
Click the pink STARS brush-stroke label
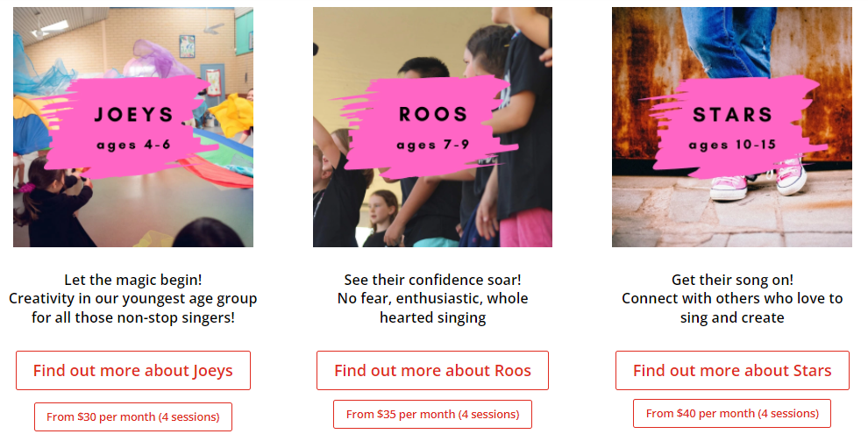click(x=734, y=127)
